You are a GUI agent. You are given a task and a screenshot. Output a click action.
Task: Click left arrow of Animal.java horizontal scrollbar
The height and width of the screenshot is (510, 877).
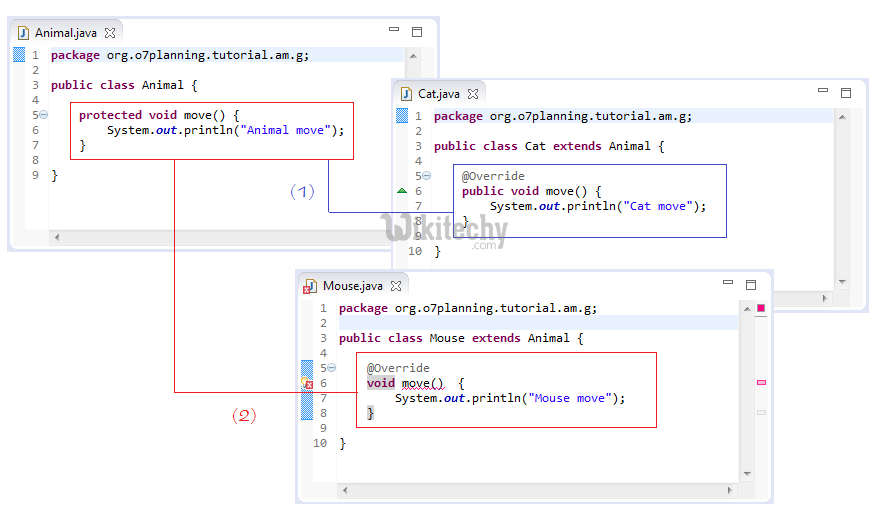tap(56, 237)
